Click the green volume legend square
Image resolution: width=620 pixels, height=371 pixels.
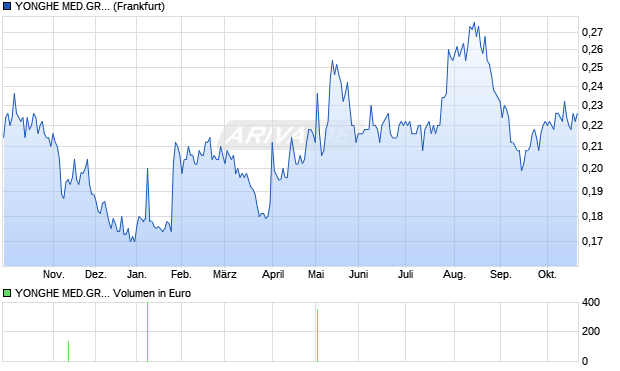click(7, 293)
